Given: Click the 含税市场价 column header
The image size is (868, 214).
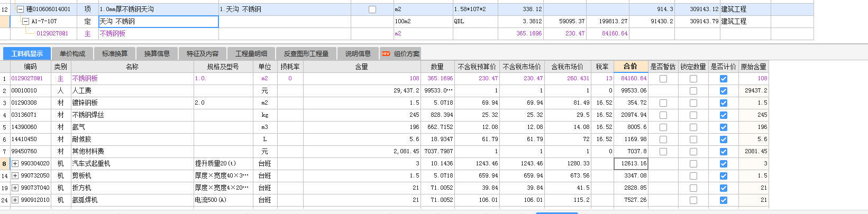Looking at the screenshot, I should pos(567,67).
